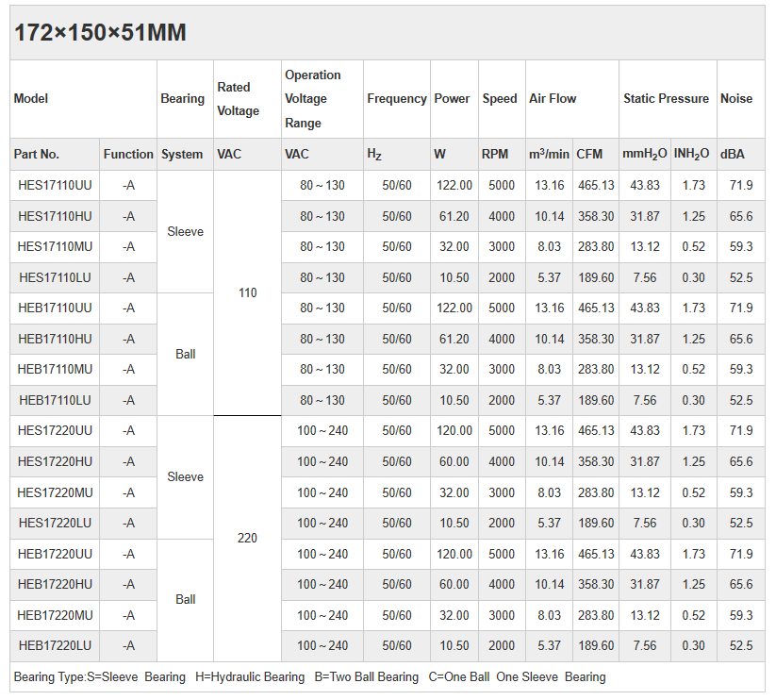The width and height of the screenshot is (776, 700).
Task: Click the Operation Voltage Range column header
Action: pos(312,99)
